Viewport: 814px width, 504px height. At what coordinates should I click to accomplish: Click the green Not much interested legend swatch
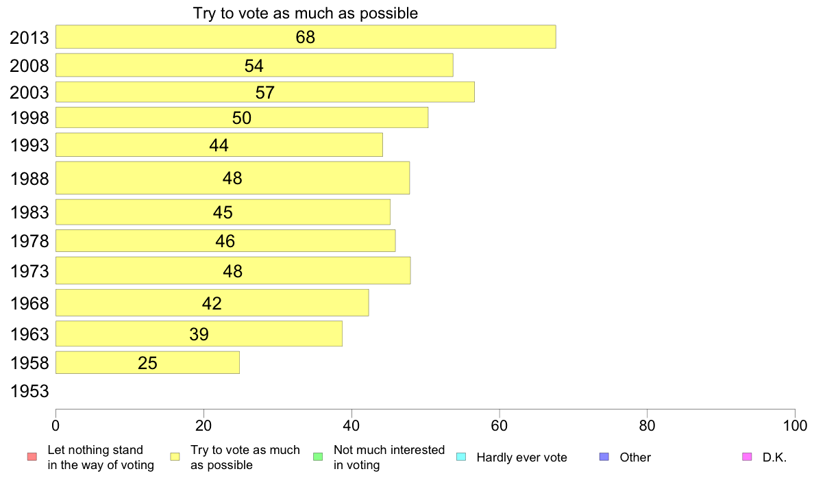pos(318,457)
